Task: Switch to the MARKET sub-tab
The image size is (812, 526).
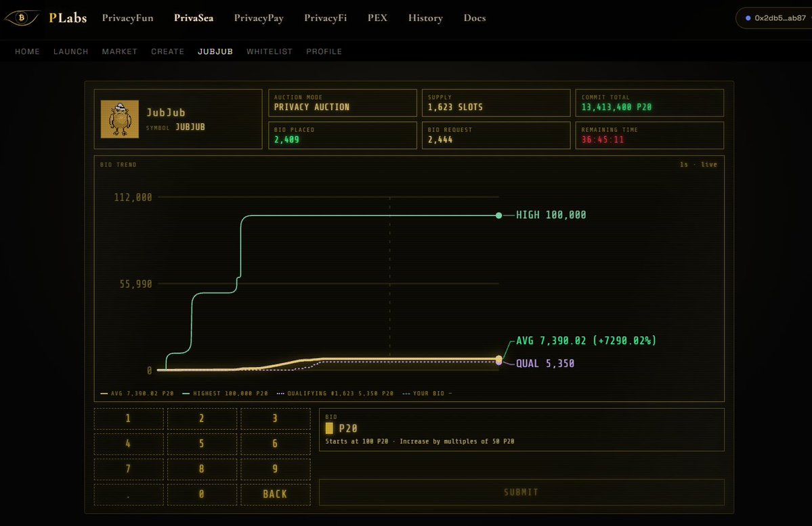Action: pos(120,51)
